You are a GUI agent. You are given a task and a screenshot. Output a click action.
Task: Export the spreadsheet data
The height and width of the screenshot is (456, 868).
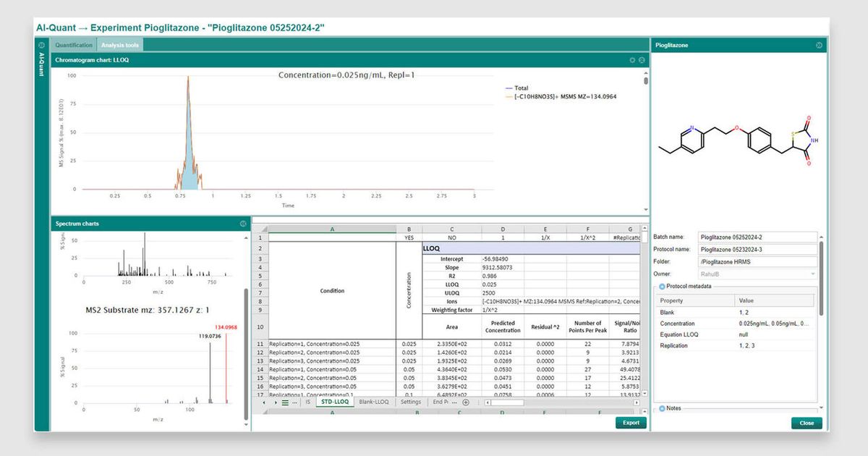coord(629,422)
